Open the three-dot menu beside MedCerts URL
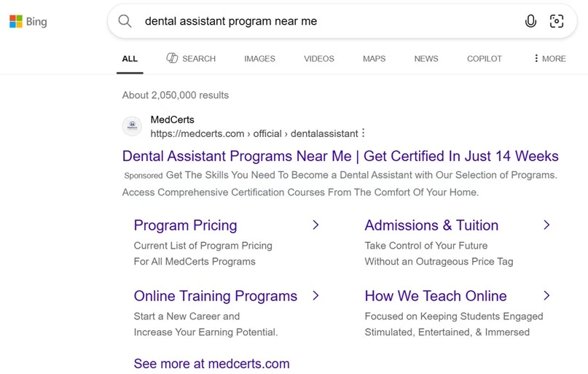The width and height of the screenshot is (588, 374). pyautogui.click(x=364, y=133)
